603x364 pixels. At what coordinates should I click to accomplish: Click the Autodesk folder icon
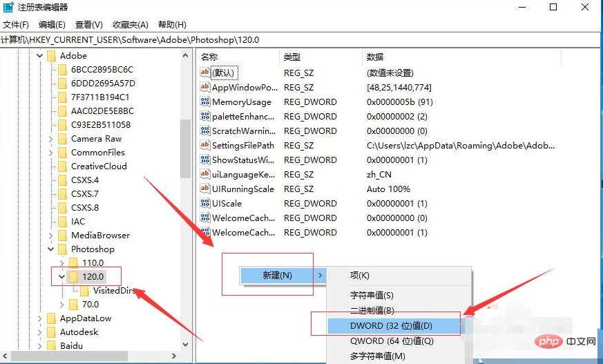click(x=52, y=332)
